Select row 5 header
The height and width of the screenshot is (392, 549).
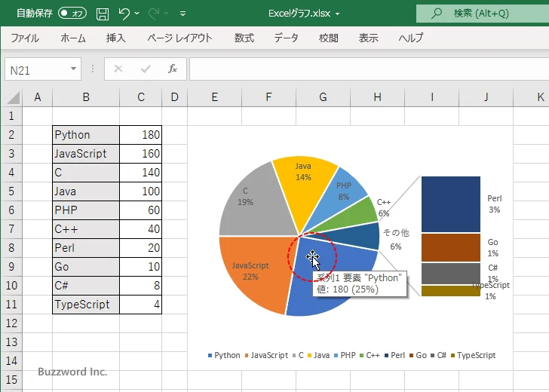point(11,191)
